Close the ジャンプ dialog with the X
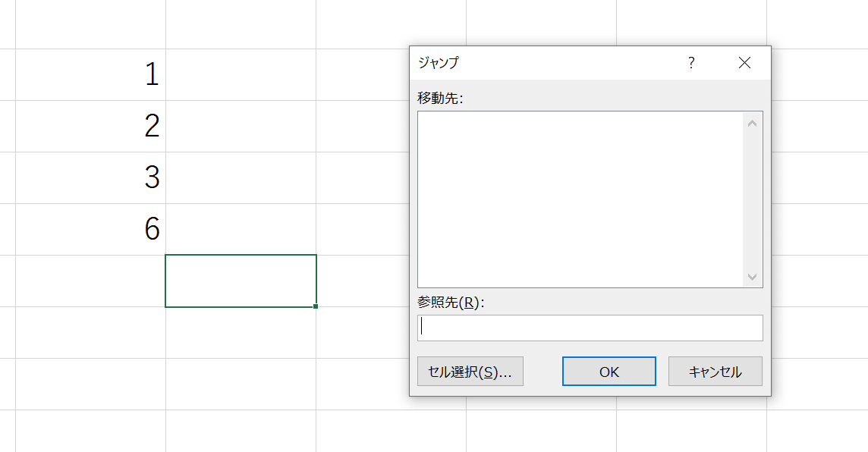Viewport: 868px width, 452px height. tap(744, 63)
